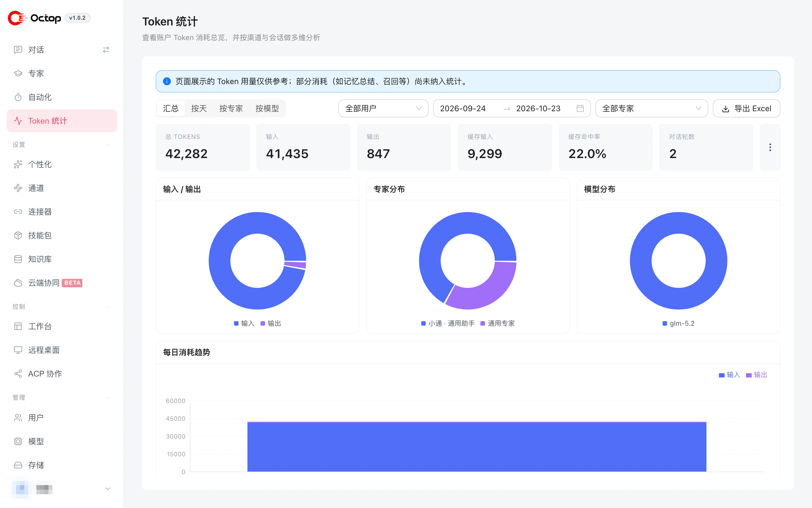
Task: Toggle 输出 legend in 输入 / 输出 donut
Action: point(271,323)
